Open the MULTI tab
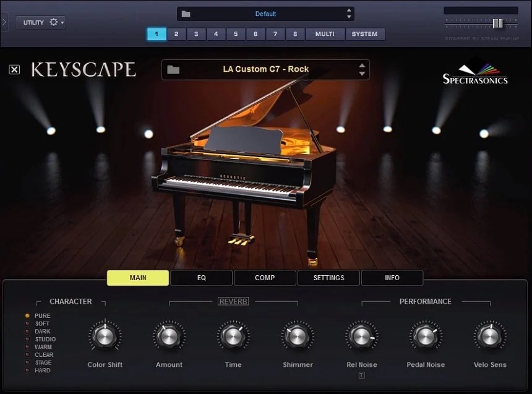Screen dimensions: 532x394 point(325,34)
